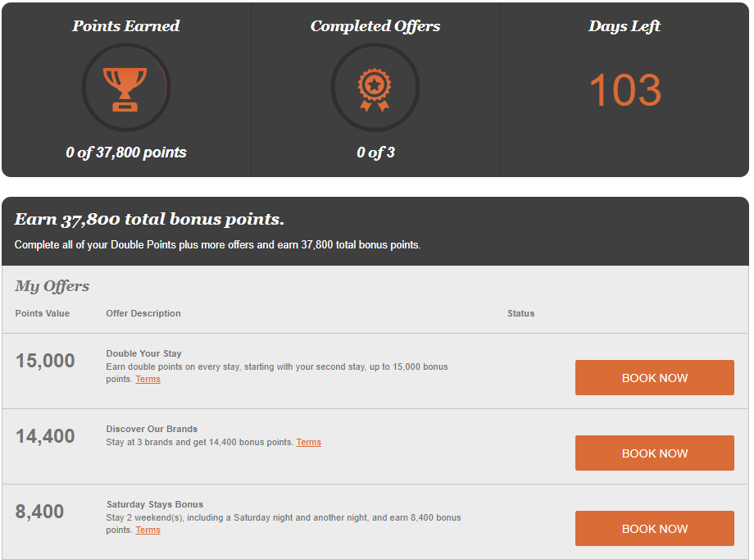Click the award ribbon icon under Completed Offers
The image size is (754, 560).
coord(375,89)
